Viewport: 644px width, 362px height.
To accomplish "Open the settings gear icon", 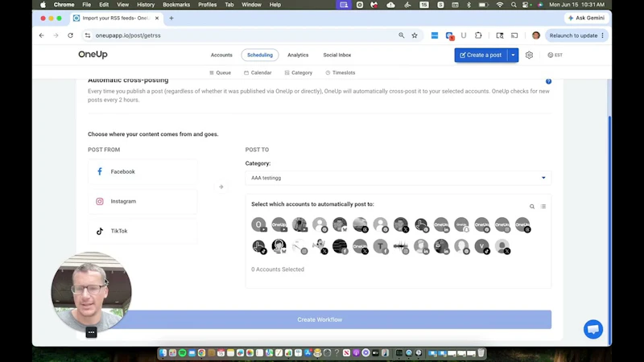I will (529, 55).
